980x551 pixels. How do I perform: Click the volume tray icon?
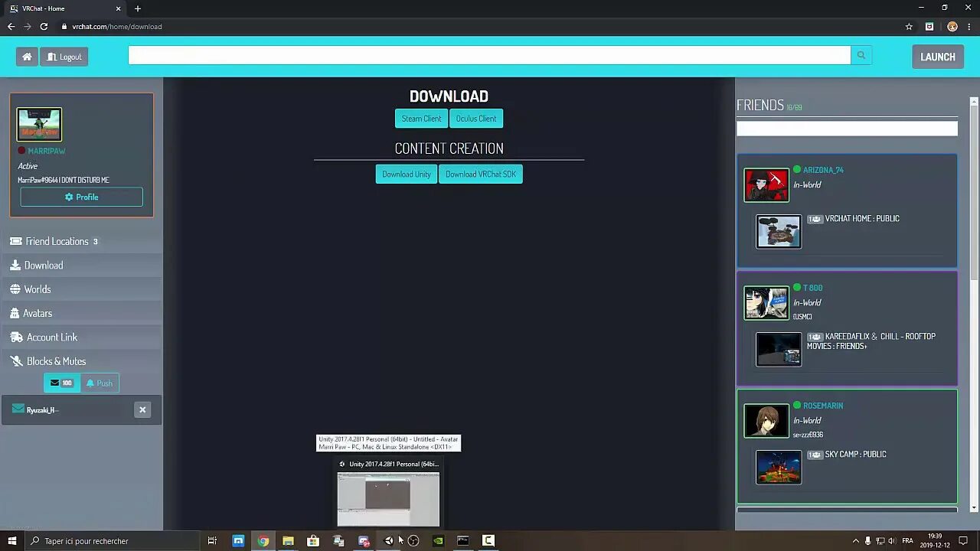[892, 541]
